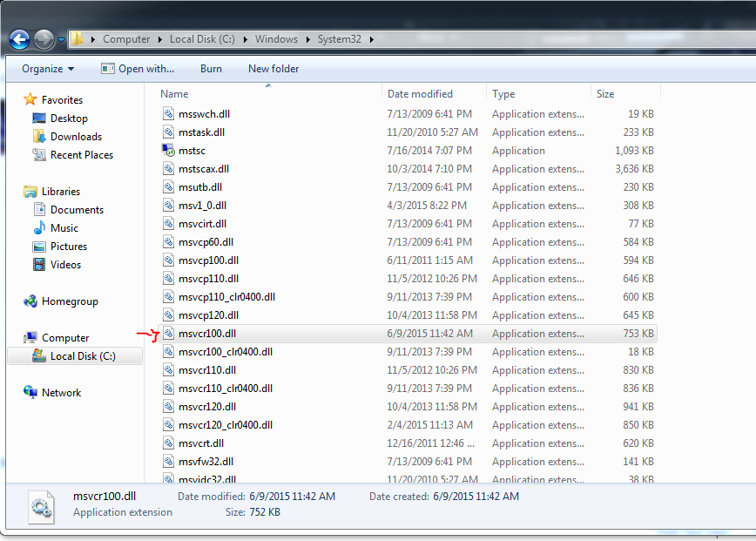Viewport: 756px width, 541px height.
Task: Create a New folder from toolbar
Action: point(273,69)
